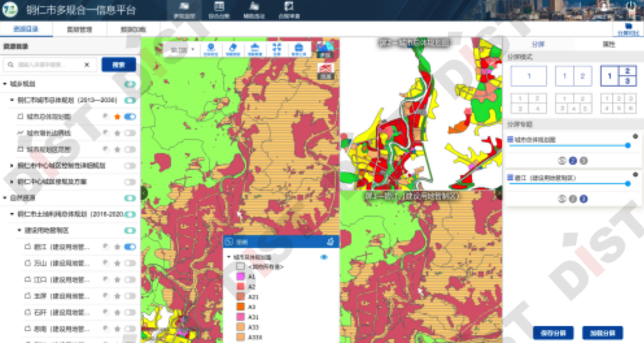Viewport: 644px width, 343px height.
Task: Expand the 铜仁中心城区控制性详细规划 node
Action: [12, 166]
